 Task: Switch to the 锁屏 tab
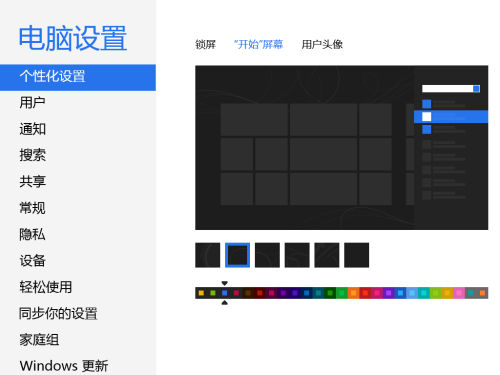click(x=206, y=44)
